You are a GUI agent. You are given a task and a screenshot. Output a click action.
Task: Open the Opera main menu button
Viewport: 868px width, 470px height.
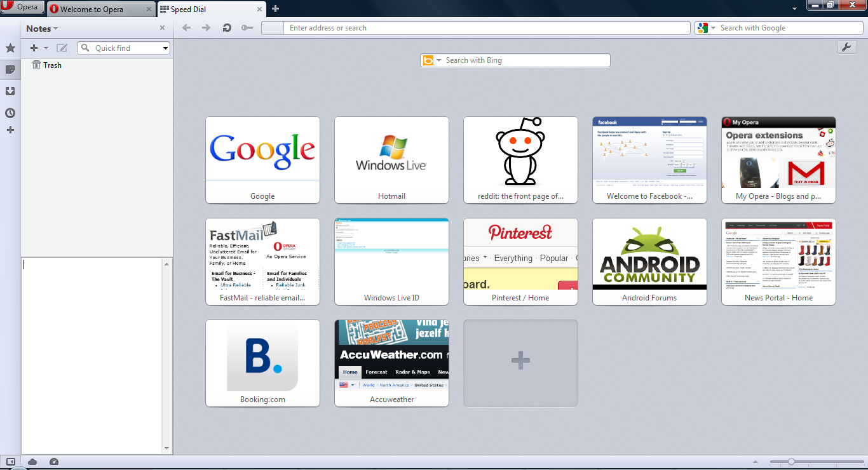[x=22, y=8]
